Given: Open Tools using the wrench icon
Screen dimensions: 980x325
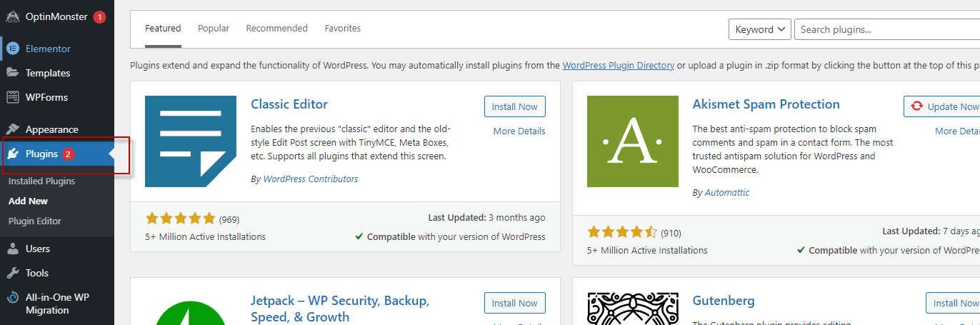Looking at the screenshot, I should coord(13,273).
